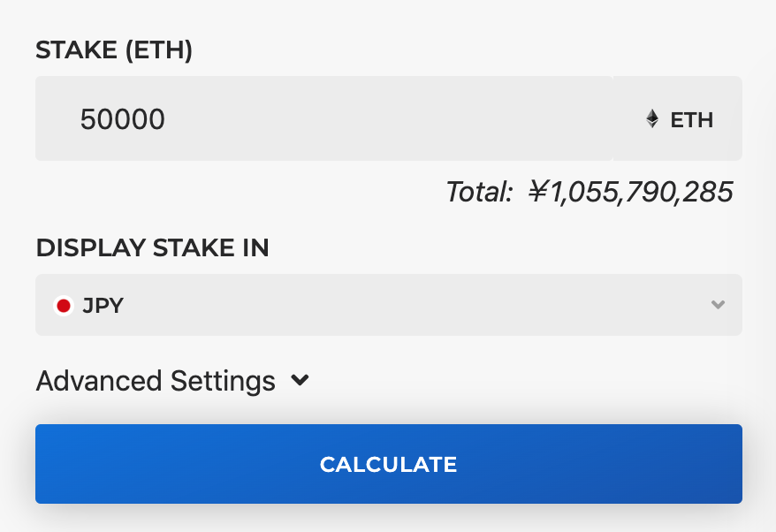Click empty middle area of JPY selector
776x532 pixels.
coord(415,305)
